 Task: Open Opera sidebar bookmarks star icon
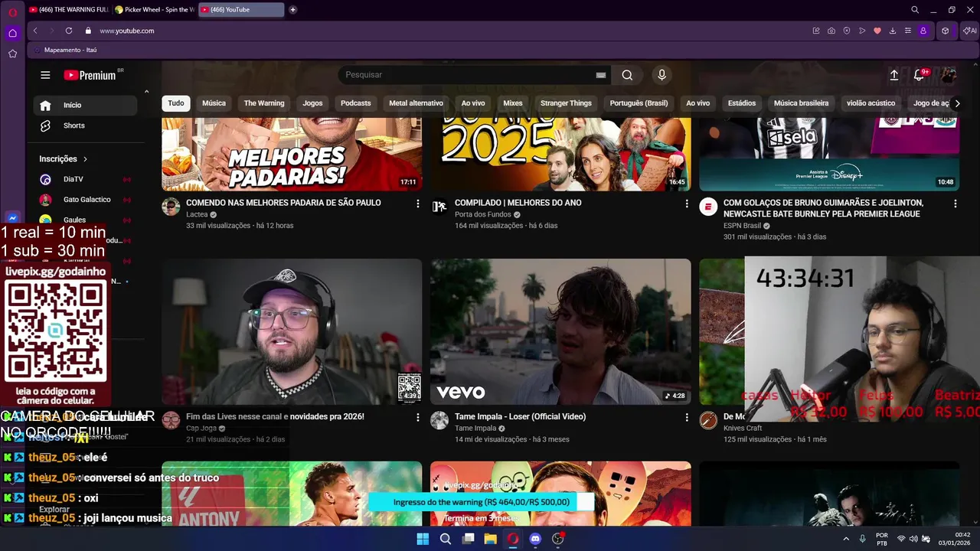click(12, 54)
